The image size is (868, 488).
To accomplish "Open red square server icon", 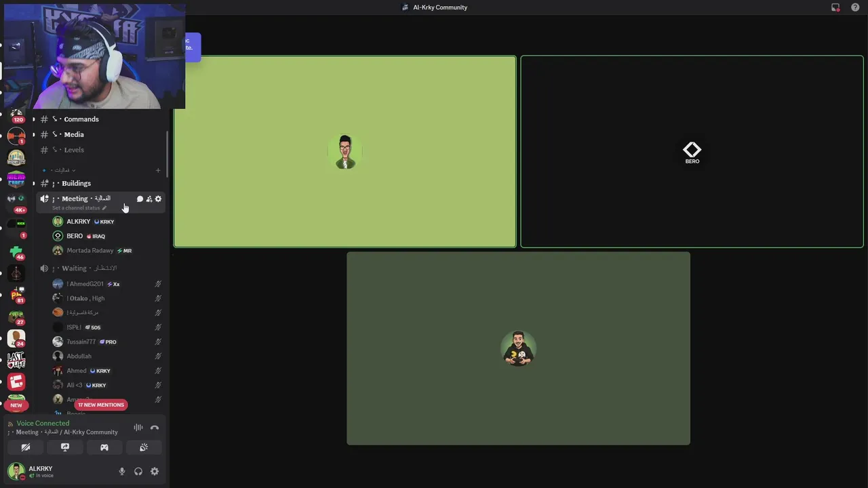I will coord(16,382).
